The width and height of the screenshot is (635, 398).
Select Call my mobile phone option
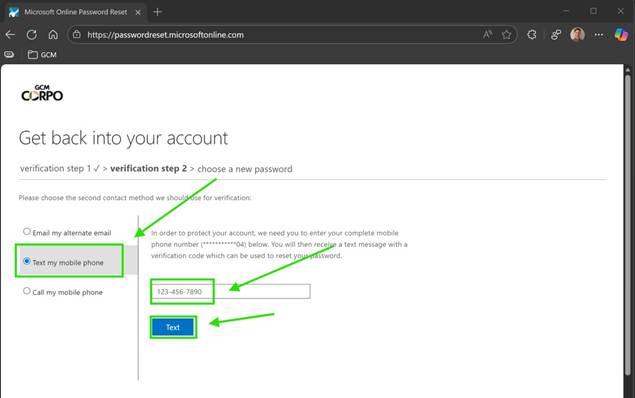63,292
